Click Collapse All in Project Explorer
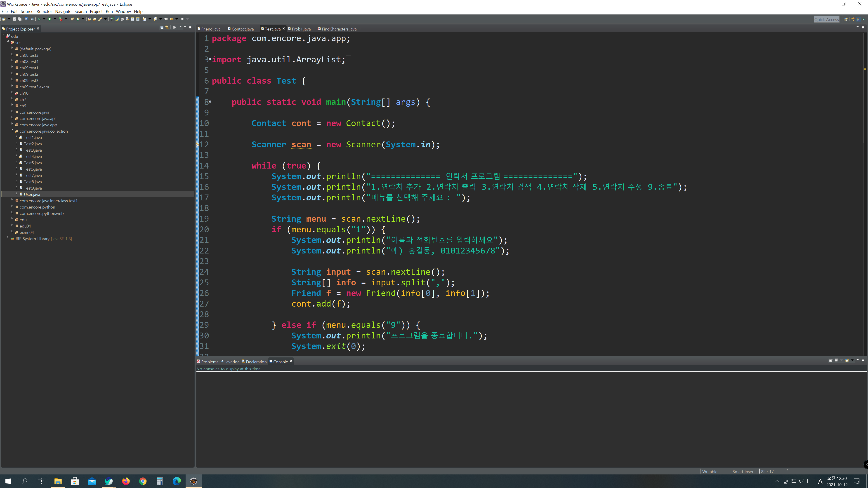Image resolution: width=868 pixels, height=488 pixels. (x=162, y=27)
